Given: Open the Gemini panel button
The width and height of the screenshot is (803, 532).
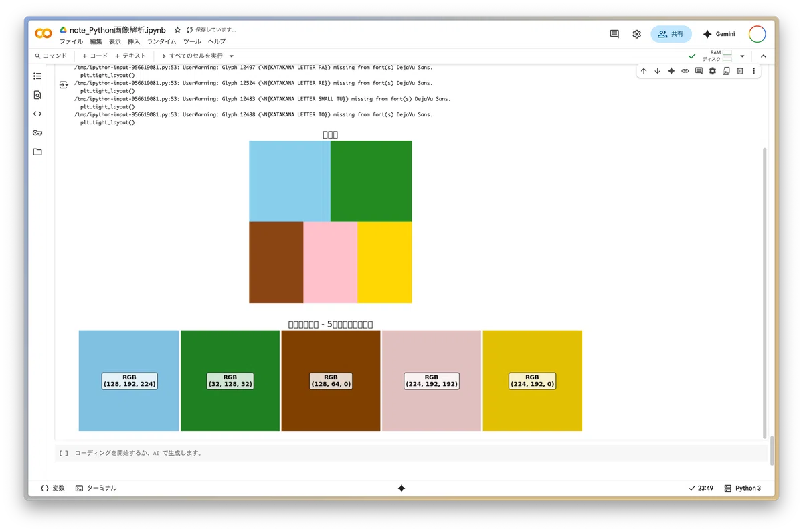Looking at the screenshot, I should click(719, 34).
